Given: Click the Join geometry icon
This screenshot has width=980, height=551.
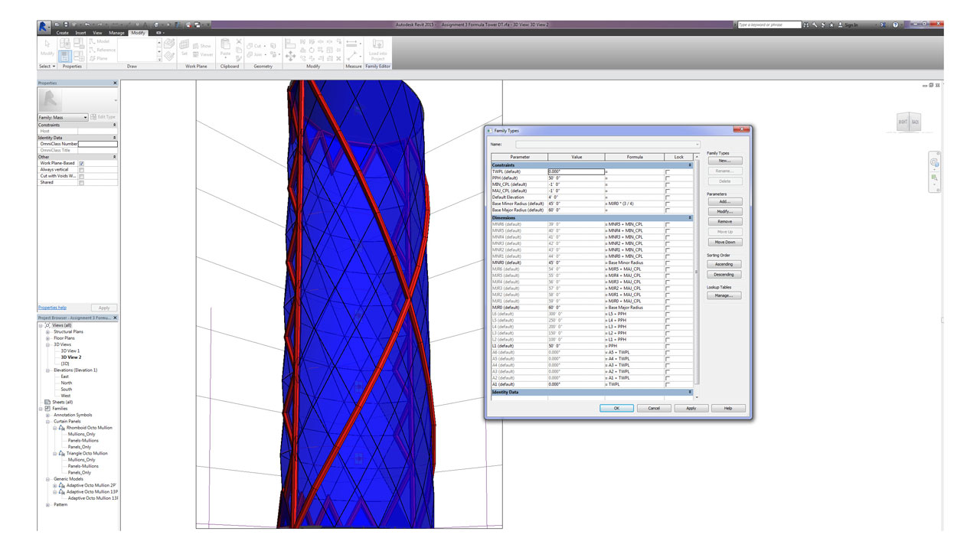Looking at the screenshot, I should click(x=250, y=55).
